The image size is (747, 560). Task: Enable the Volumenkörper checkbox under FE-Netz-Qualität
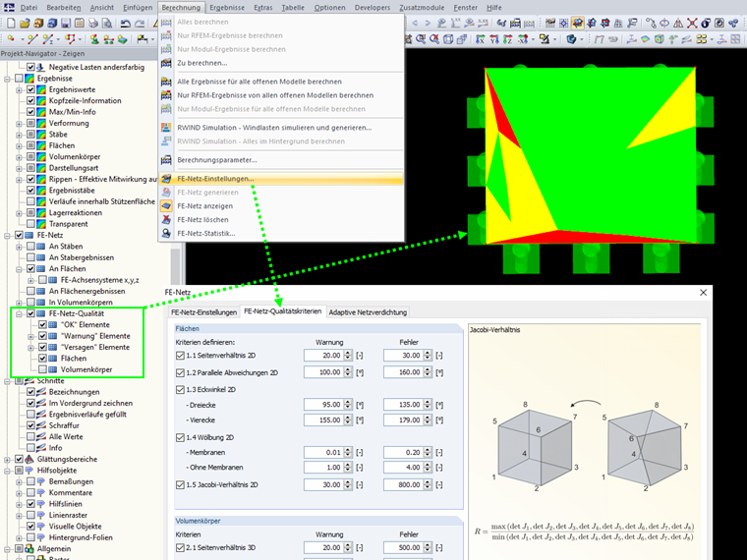(43, 369)
